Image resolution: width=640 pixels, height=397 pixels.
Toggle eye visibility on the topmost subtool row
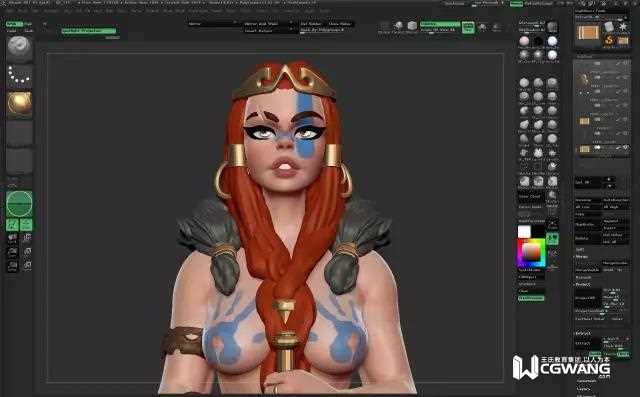click(x=625, y=63)
